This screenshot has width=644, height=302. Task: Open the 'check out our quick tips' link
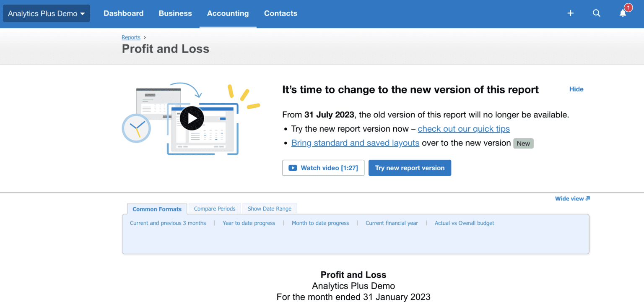coord(464,129)
